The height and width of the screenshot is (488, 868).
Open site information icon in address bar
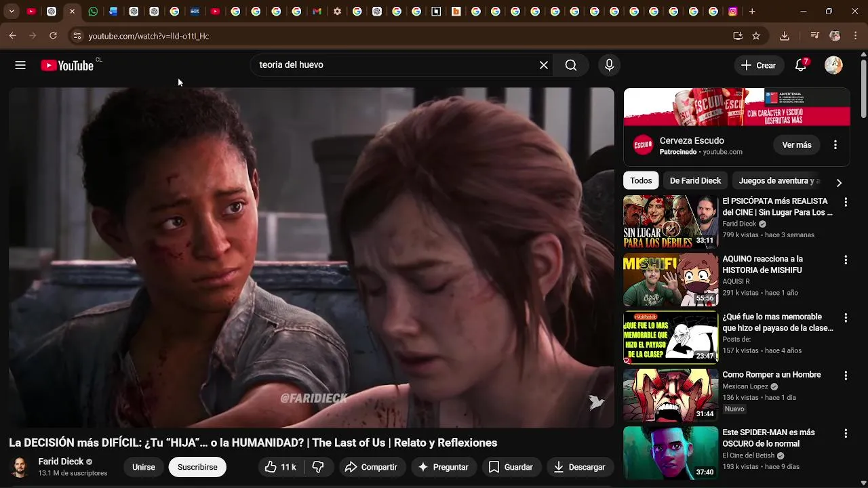(x=77, y=36)
